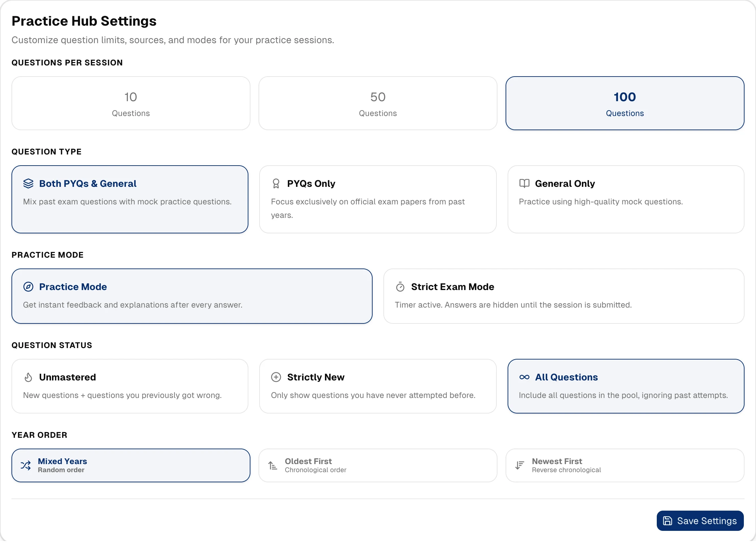Click 'Include all questions in the pool' description
Screen dimensions: 756x543
[623, 395]
